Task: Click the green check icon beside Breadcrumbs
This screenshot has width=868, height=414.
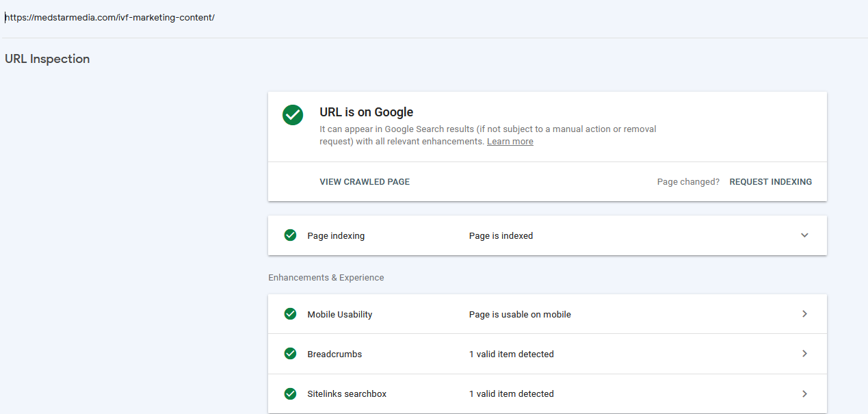Action: coord(290,354)
